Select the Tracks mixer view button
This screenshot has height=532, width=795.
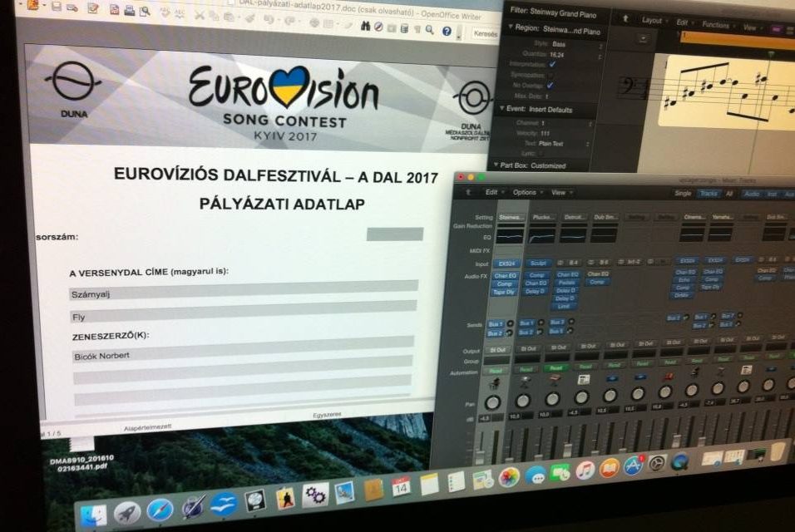(708, 194)
